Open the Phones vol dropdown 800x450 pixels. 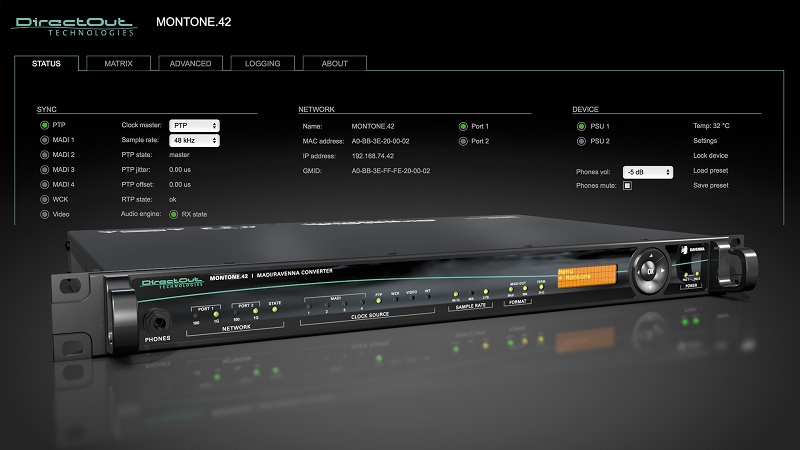[x=648, y=172]
